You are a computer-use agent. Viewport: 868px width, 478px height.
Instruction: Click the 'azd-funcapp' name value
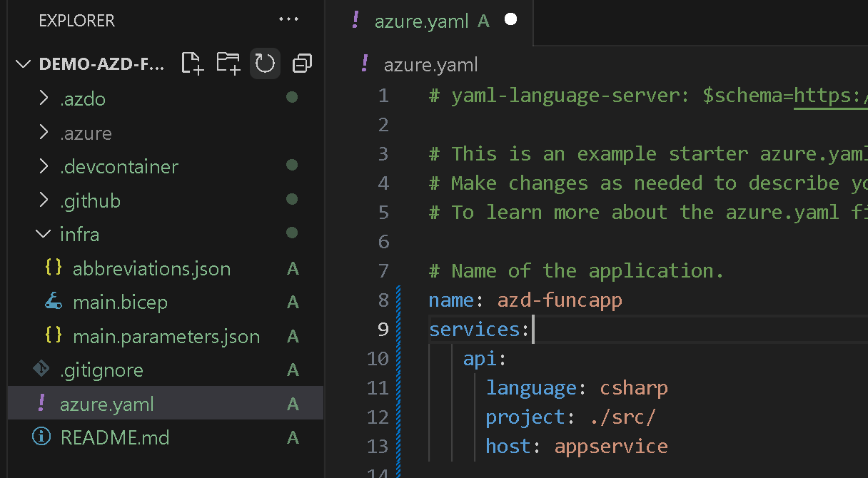point(560,300)
